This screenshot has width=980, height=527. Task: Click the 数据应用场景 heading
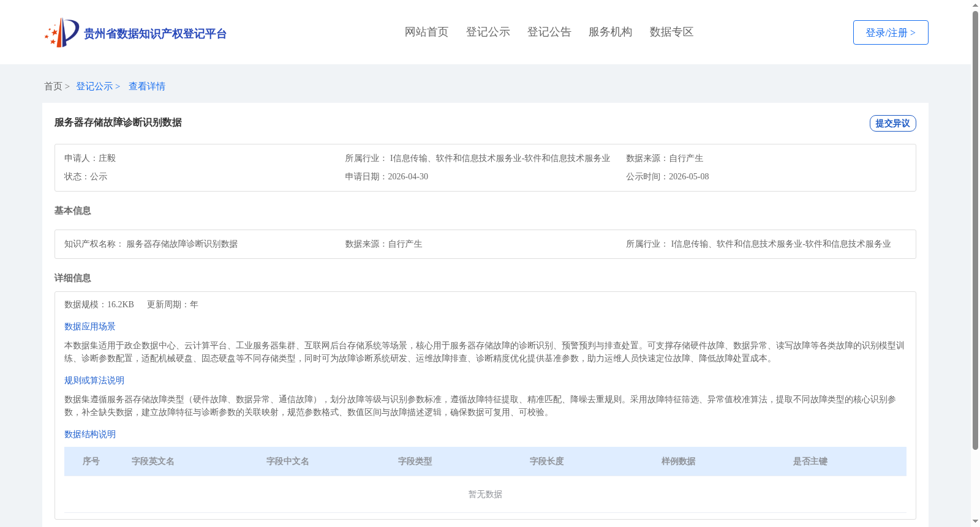coord(90,326)
